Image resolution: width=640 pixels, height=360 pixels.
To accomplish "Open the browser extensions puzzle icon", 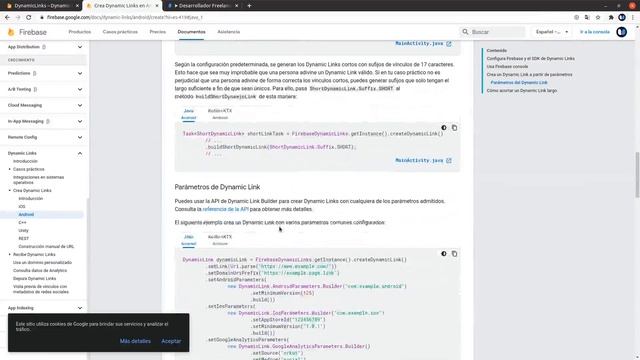I will point(611,17).
